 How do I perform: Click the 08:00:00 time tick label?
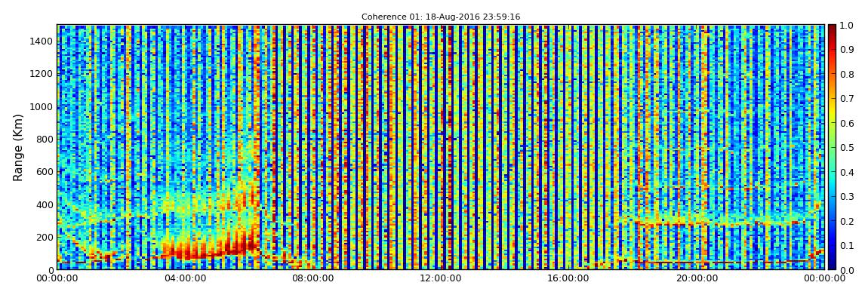click(x=312, y=278)
